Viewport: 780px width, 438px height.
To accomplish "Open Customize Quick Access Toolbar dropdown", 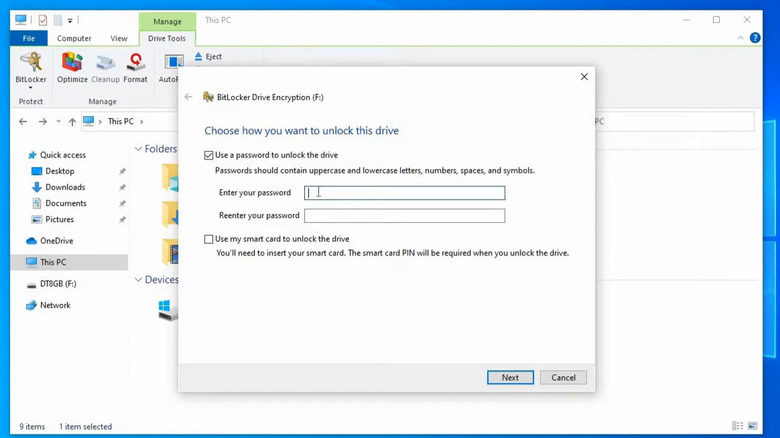I will click(x=70, y=20).
